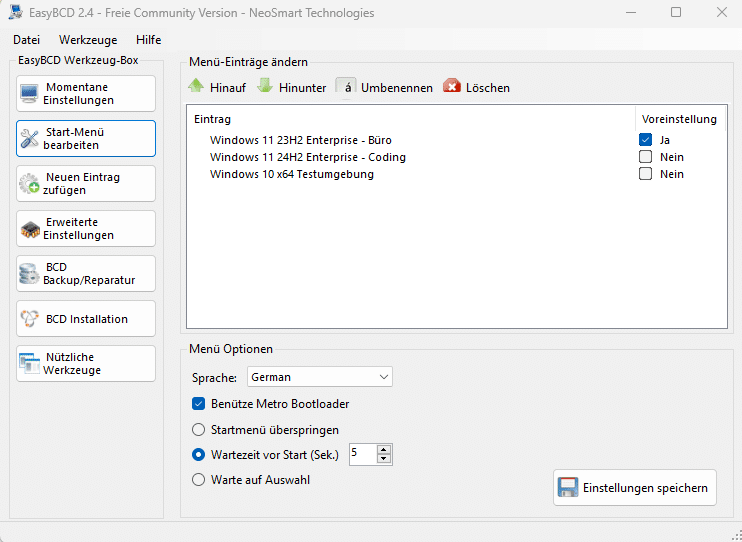This screenshot has height=542, width=742.
Task: Click the Nützliche Werkzeuge window icon
Action: [x=29, y=364]
